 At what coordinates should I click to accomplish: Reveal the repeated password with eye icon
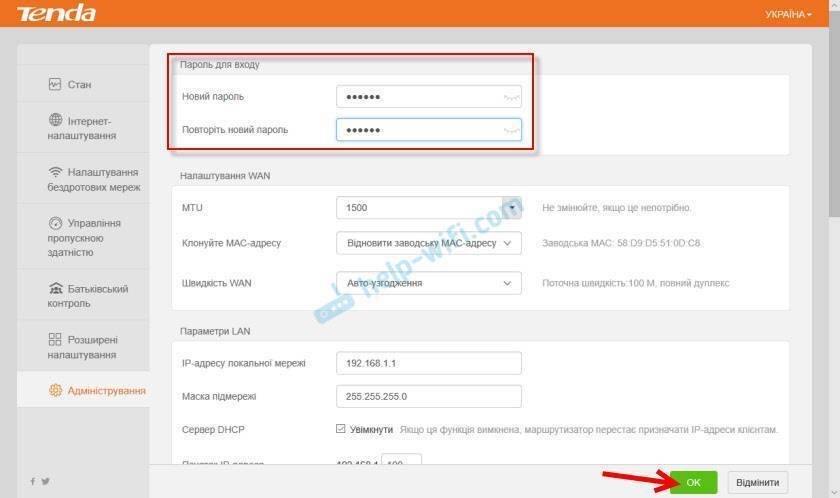pyautogui.click(x=512, y=130)
